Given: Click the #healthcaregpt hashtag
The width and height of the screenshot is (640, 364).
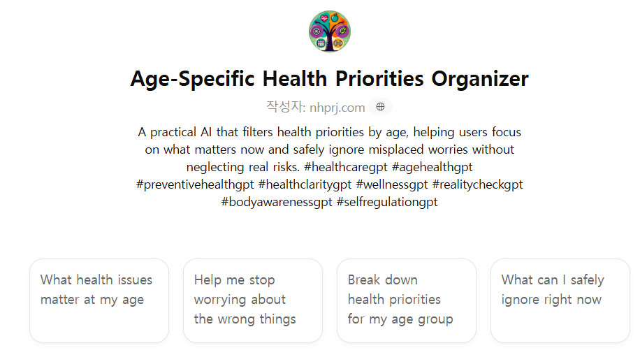Looking at the screenshot, I should [x=346, y=167].
